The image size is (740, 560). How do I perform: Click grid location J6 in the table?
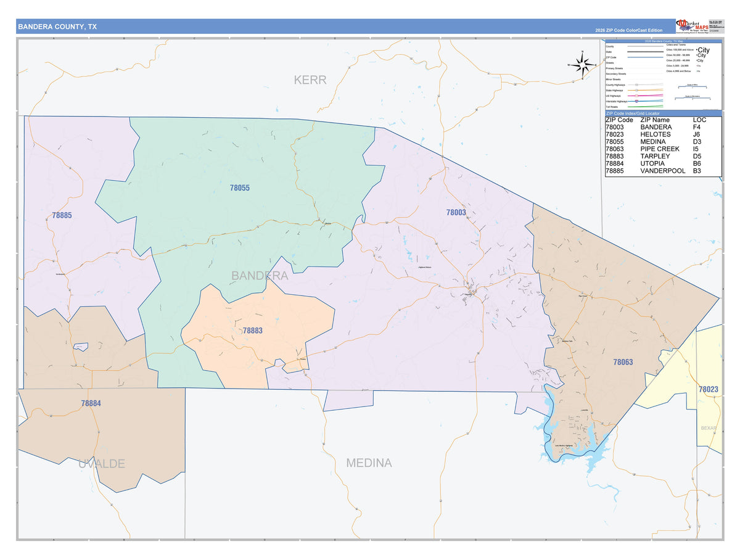[697, 134]
